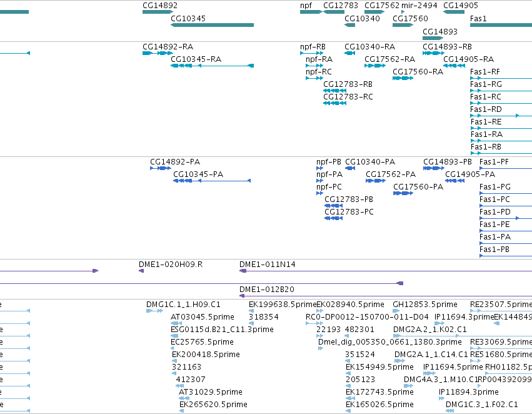Image resolution: width=532 pixels, height=414 pixels.
Task: Open the npf gene label
Action: coord(306,6)
